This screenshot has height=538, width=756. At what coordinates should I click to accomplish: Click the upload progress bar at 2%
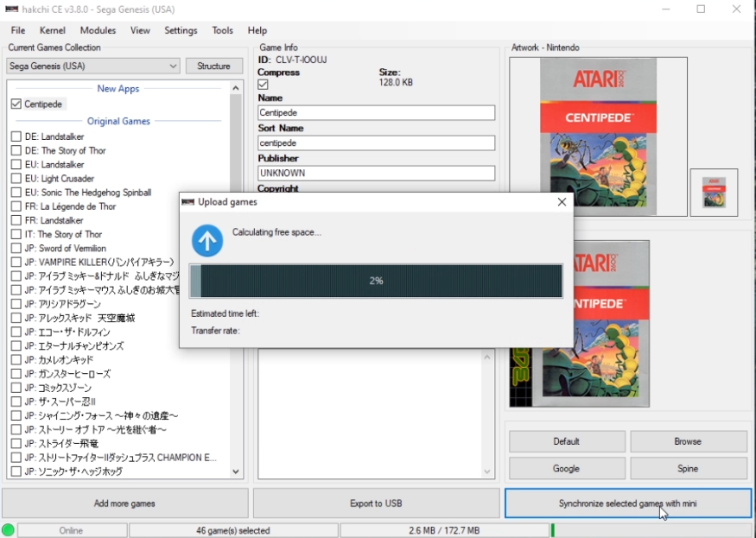[376, 281]
